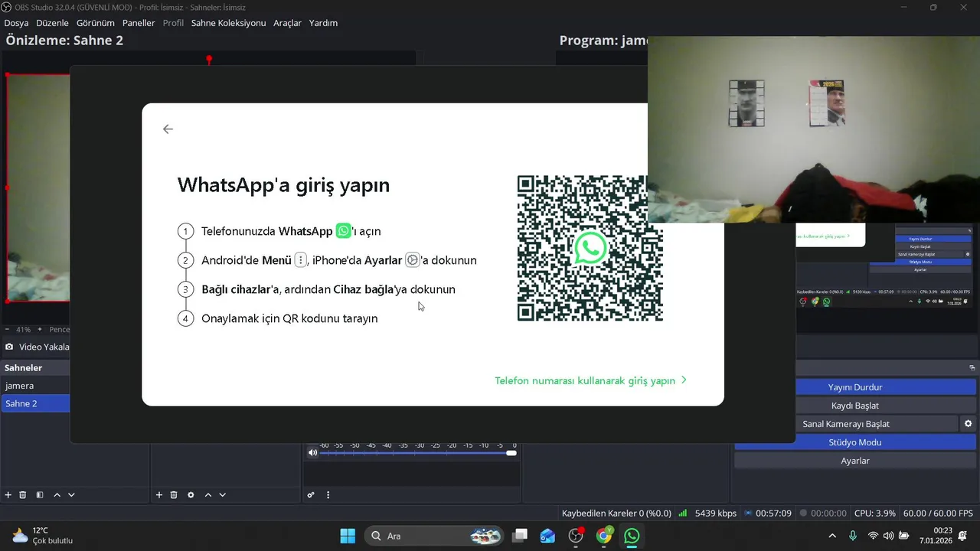Open notifications bell icon
Viewport: 980px width, 551px height.
click(962, 536)
